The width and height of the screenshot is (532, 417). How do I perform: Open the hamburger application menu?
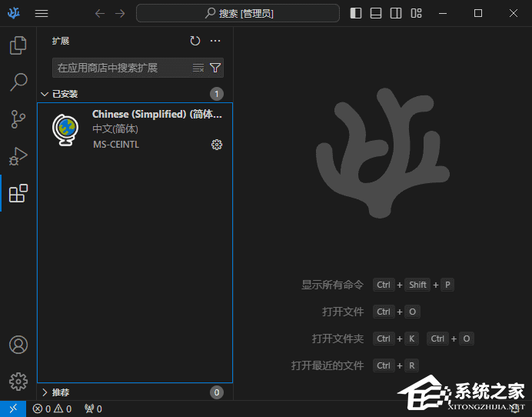pos(42,13)
